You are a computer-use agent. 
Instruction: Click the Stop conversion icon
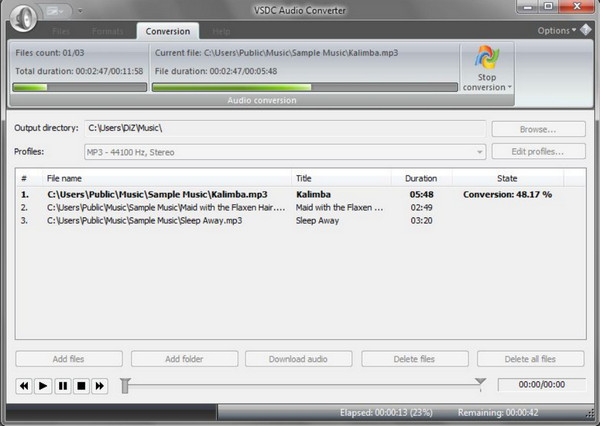[x=485, y=59]
